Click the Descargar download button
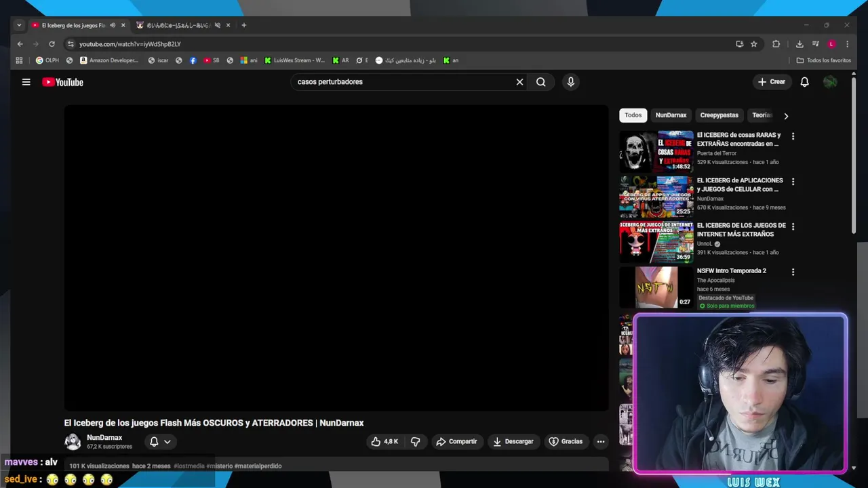Viewport: 868px width, 488px height. pyautogui.click(x=513, y=441)
